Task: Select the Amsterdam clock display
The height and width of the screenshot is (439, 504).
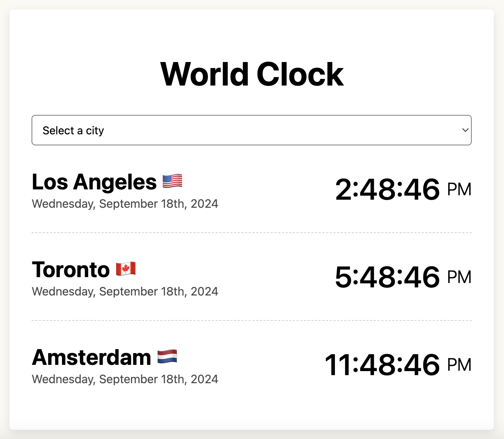Action: 381,364
